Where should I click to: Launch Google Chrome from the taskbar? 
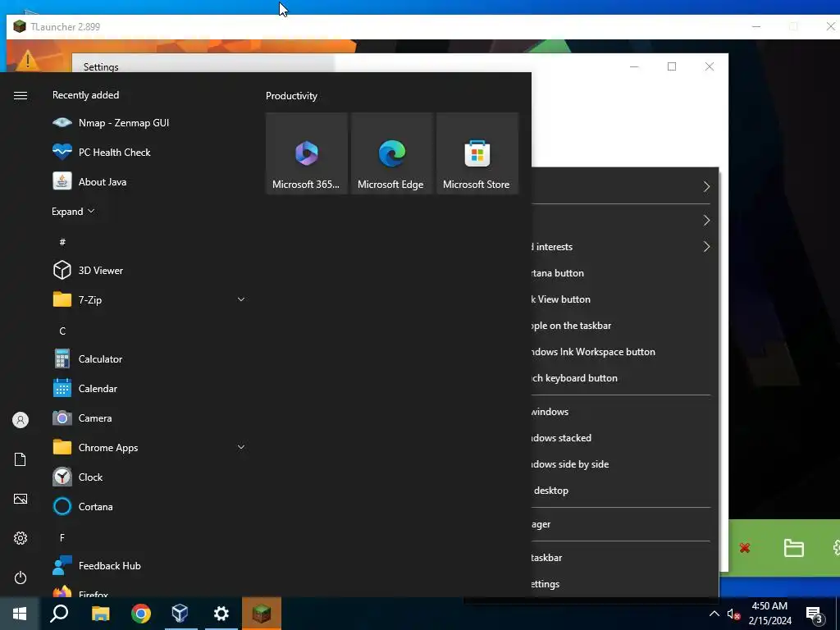click(141, 614)
